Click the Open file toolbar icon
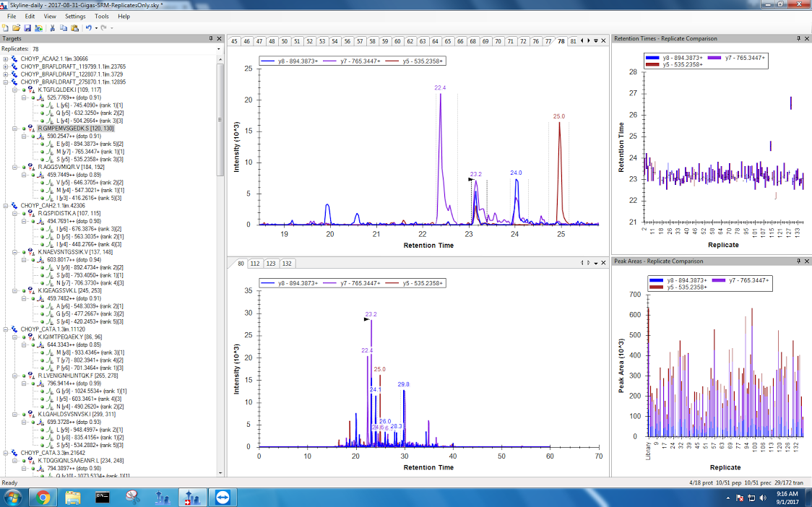 point(16,27)
